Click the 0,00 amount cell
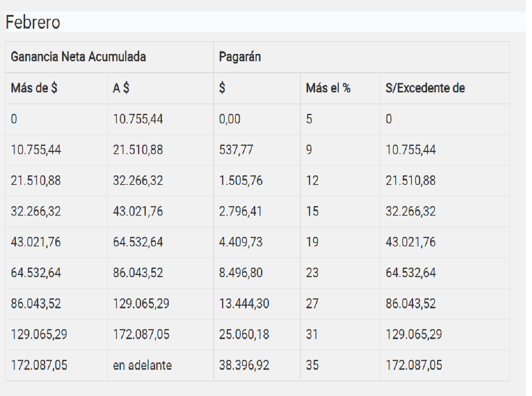The height and width of the screenshot is (396, 532). pyautogui.click(x=230, y=119)
